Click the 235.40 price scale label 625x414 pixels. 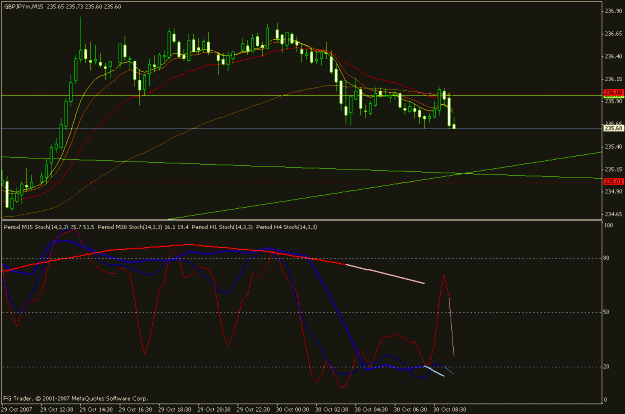pos(614,147)
